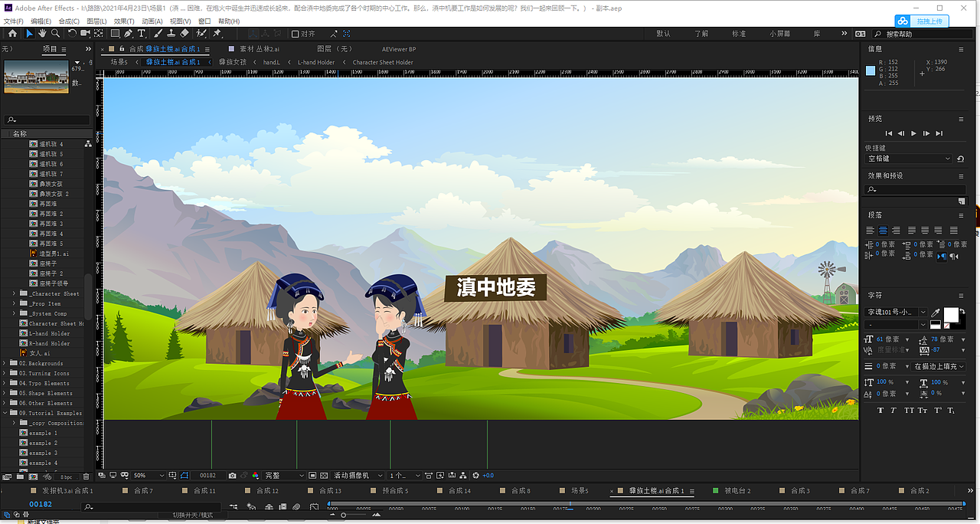Image resolution: width=980 pixels, height=524 pixels.
Task: Click the snapshot camera icon below viewer
Action: (x=232, y=476)
